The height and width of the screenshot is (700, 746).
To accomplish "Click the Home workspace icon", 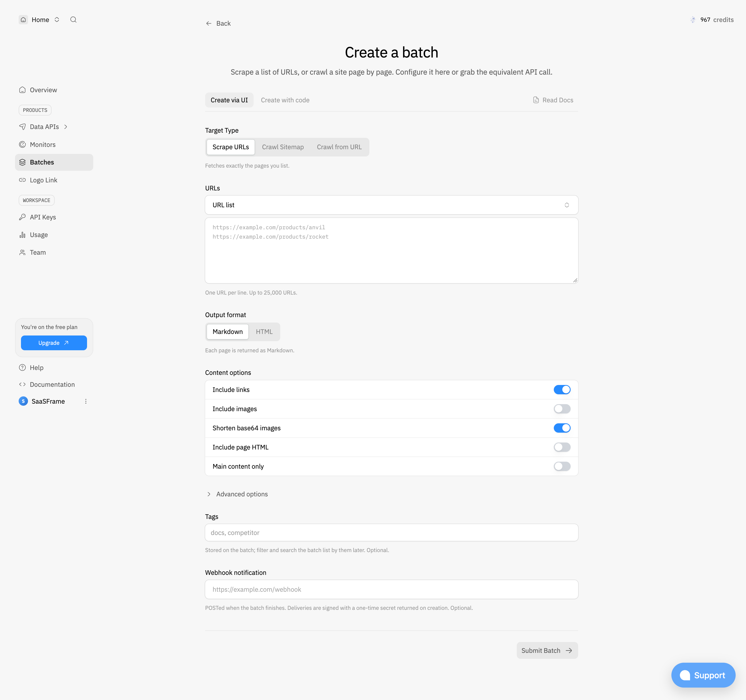I will tap(23, 19).
